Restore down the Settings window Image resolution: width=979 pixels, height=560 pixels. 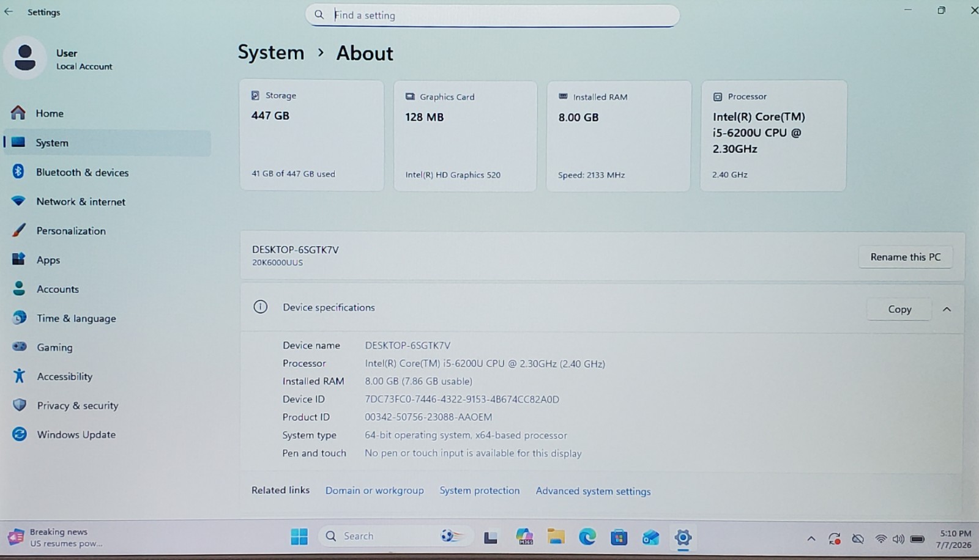click(x=941, y=10)
